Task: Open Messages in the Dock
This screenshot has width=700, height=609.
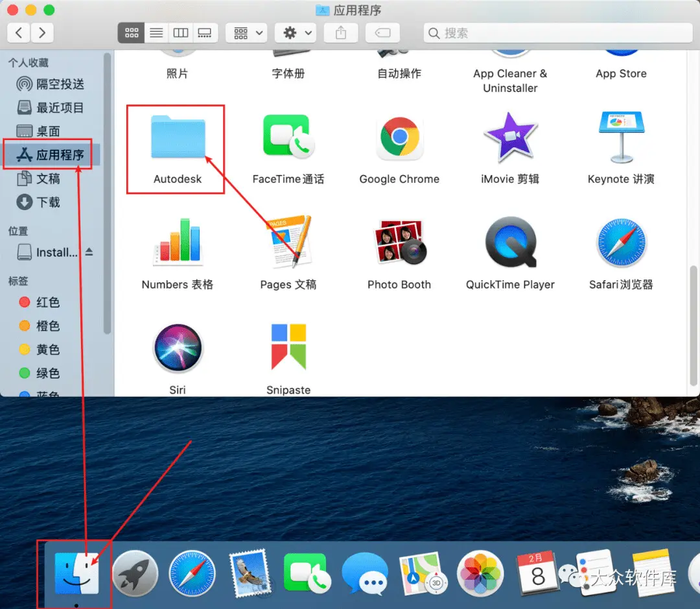Action: click(x=365, y=574)
